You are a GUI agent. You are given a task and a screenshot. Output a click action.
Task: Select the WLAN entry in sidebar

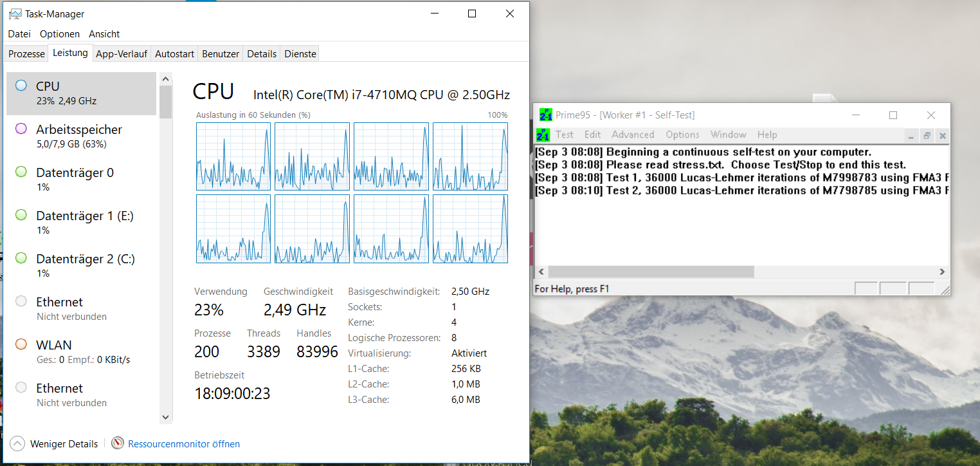tap(81, 352)
